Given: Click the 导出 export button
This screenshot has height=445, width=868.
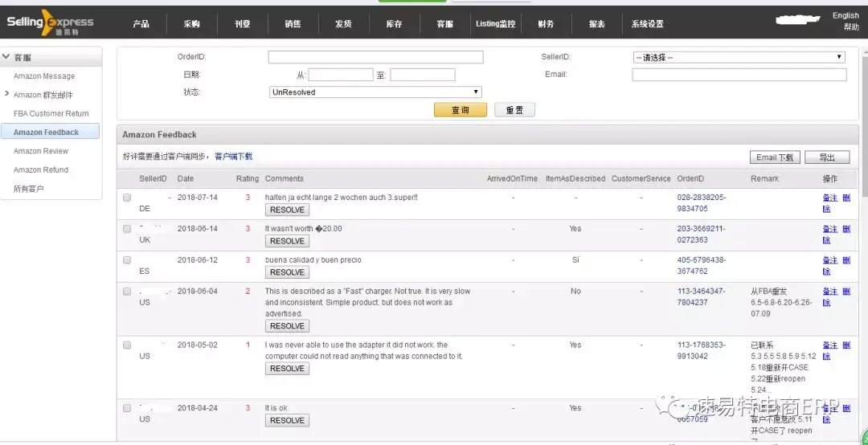Looking at the screenshot, I should (827, 157).
